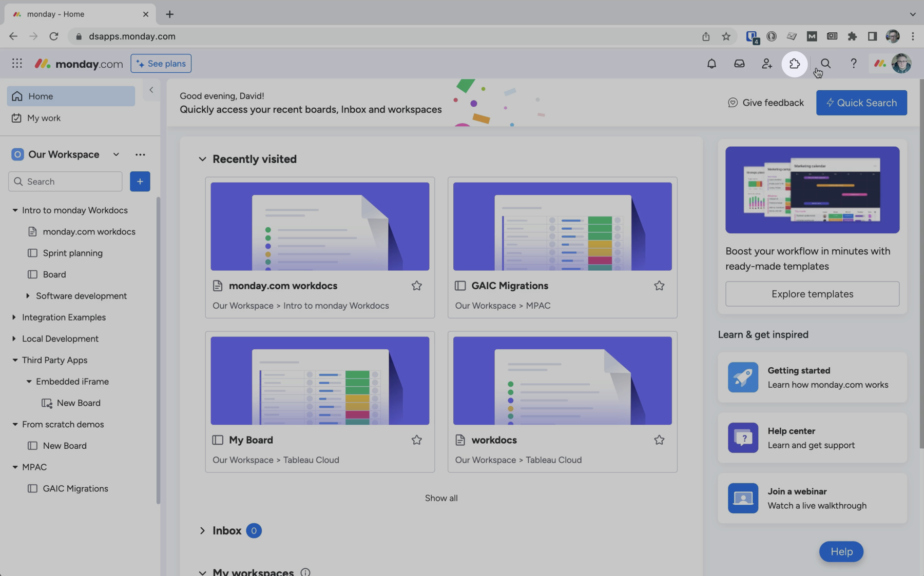Open the monday.com workdocs sidebar item
Viewport: 924px width, 576px height.
[89, 232]
